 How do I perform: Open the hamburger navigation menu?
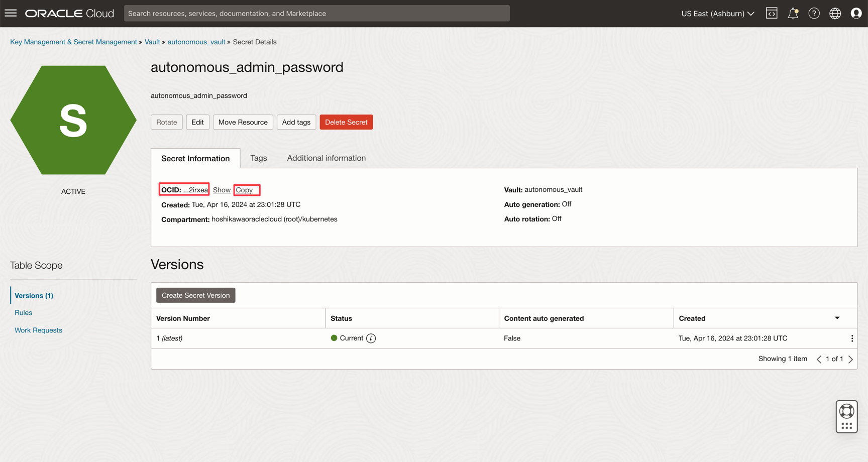11,14
